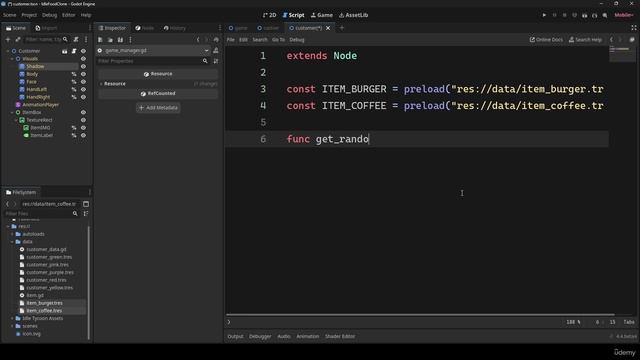Viewport: 640px width, 360px height.
Task: Add a new node in Scene dock
Action: click(8, 40)
